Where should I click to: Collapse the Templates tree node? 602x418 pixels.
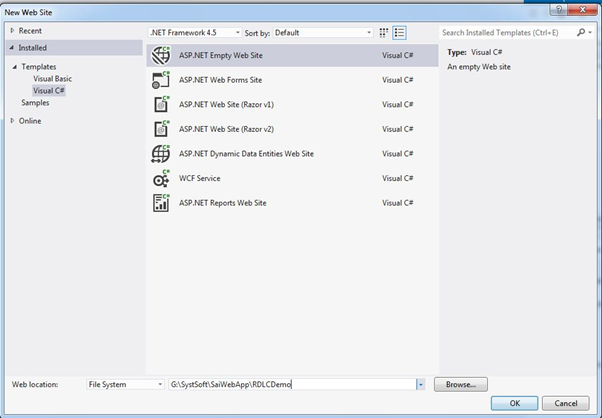pos(15,67)
